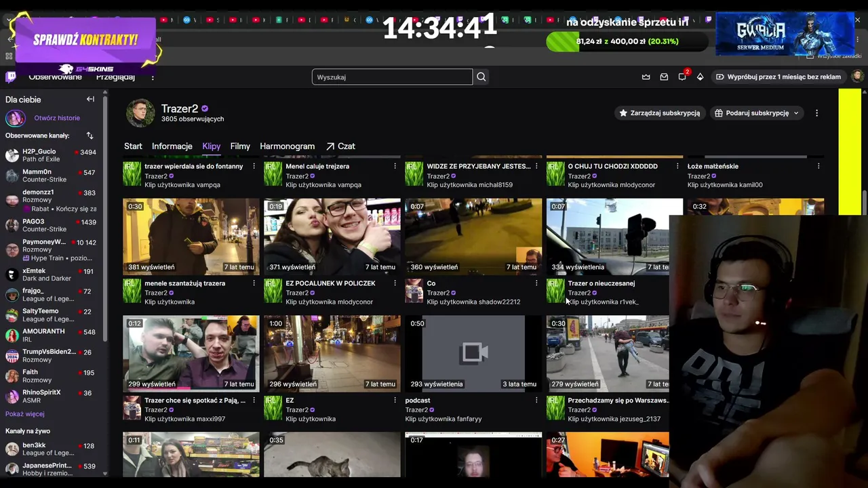Open options for 'Trazer chce się spotkać z Pają' clip
Image resolution: width=868 pixels, height=488 pixels.
[x=254, y=401]
